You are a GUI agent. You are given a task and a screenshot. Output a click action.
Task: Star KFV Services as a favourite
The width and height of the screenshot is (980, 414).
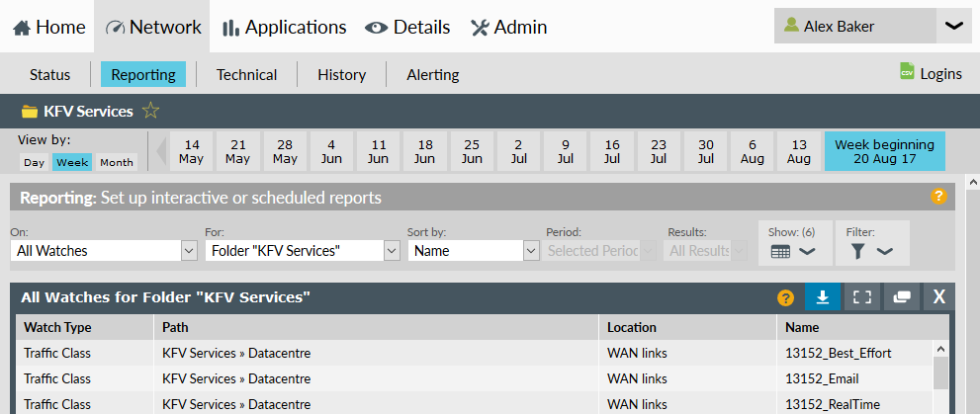150,111
